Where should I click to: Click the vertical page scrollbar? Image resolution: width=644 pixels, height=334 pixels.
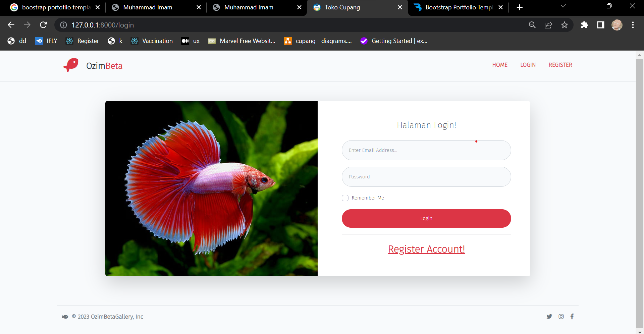(x=640, y=191)
